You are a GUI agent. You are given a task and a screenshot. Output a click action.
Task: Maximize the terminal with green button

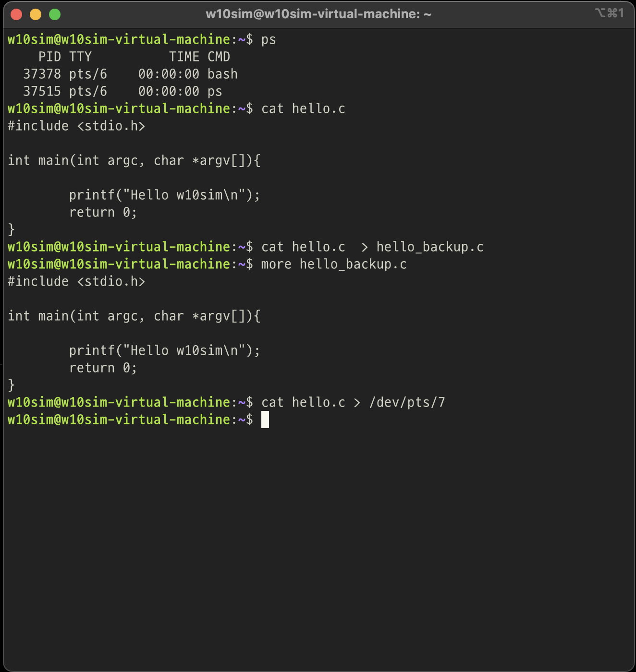pyautogui.click(x=55, y=14)
